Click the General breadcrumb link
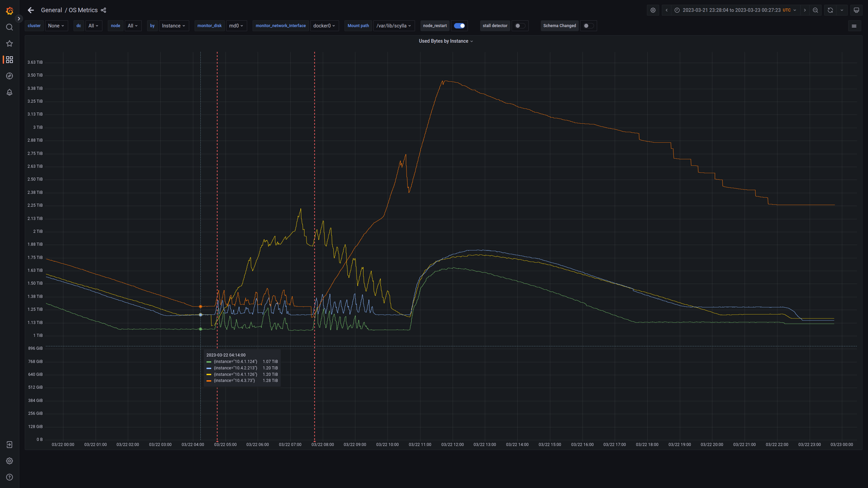Image resolution: width=868 pixels, height=488 pixels. [x=51, y=10]
